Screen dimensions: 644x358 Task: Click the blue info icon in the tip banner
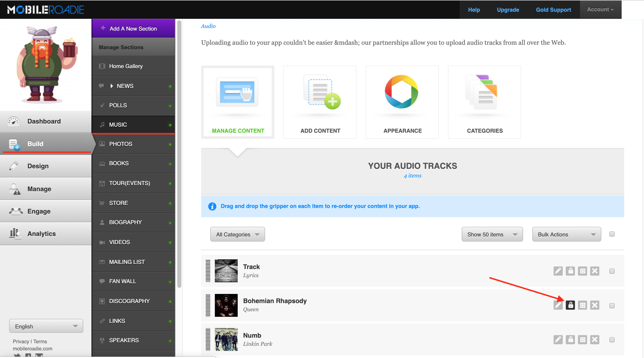point(212,206)
